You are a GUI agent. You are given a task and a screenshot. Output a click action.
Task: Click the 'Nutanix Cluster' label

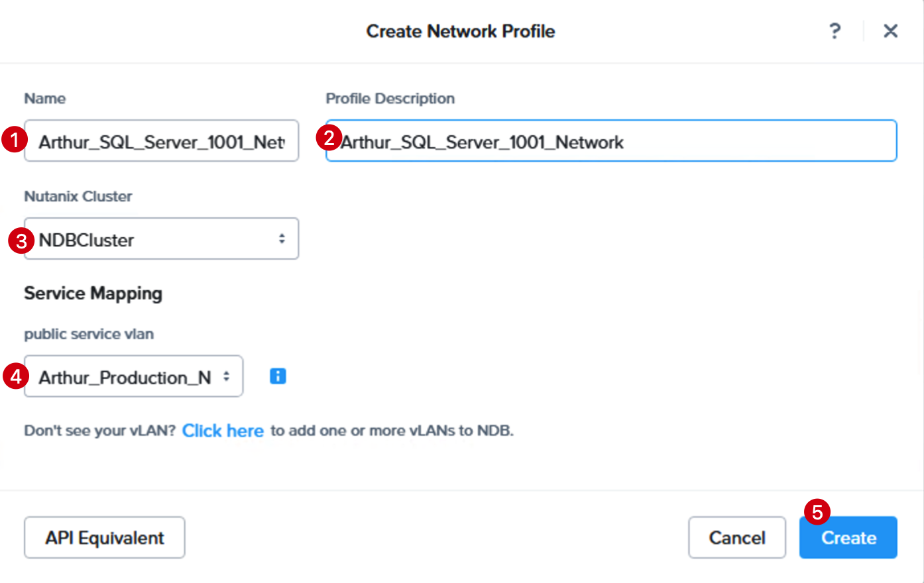(x=78, y=196)
